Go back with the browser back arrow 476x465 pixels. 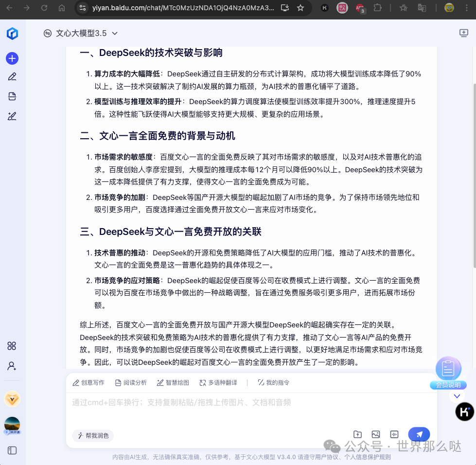[x=9, y=8]
